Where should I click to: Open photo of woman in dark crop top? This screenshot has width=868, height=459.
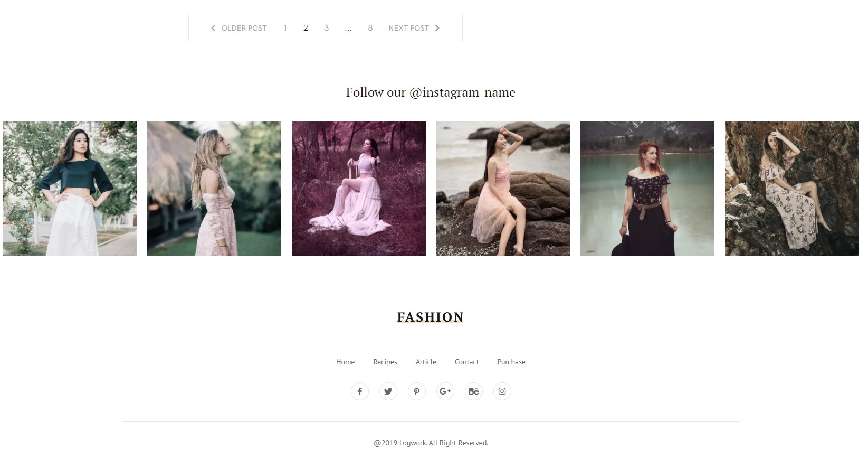point(70,189)
